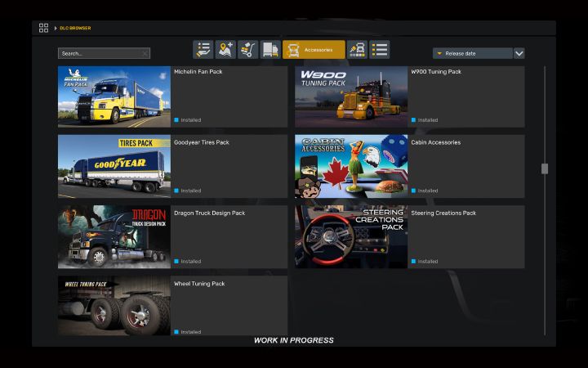Open the Dragon Truck Design Pack thumbnail

114,237
